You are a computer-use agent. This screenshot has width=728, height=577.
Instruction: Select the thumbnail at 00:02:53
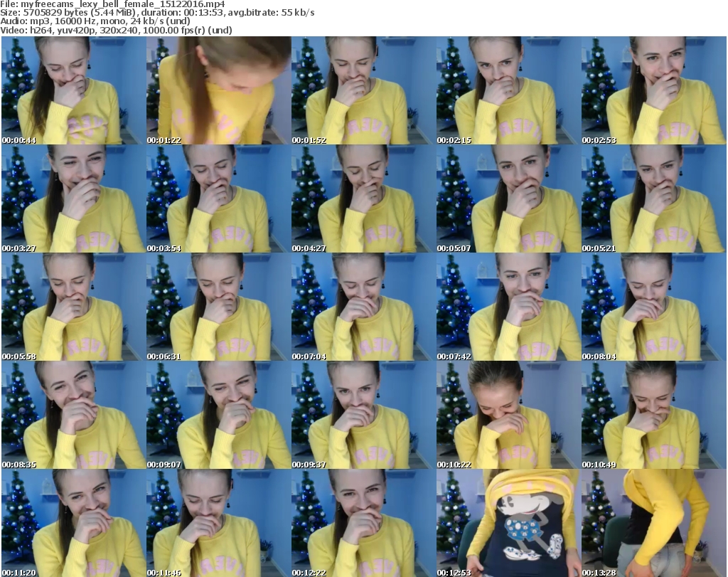pos(654,90)
